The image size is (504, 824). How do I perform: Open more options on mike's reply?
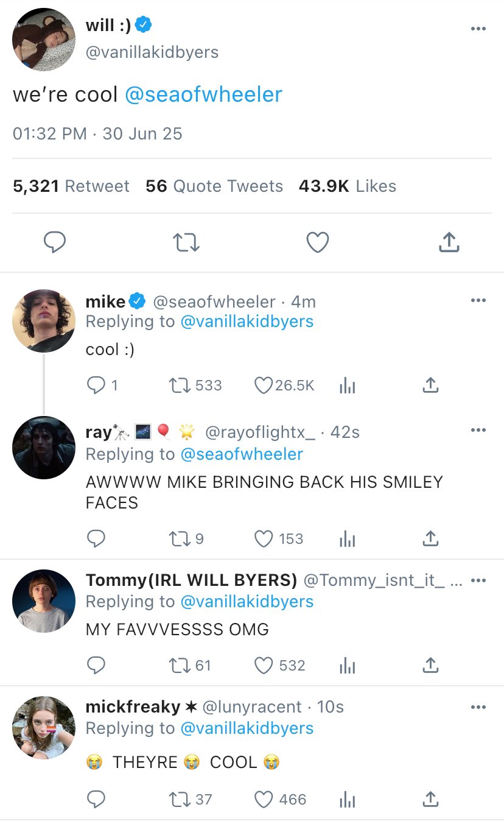(478, 300)
